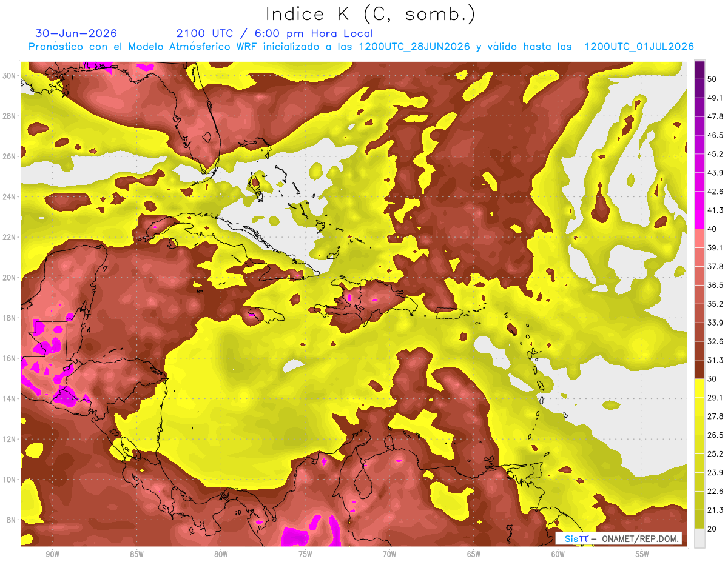
Task: Click the colorbar value 50
Action: (712, 79)
